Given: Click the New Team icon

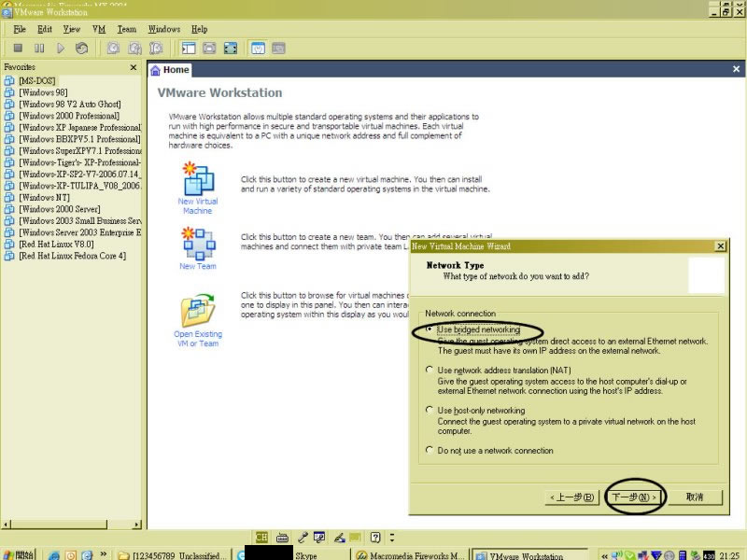Looking at the screenshot, I should pos(199,244).
